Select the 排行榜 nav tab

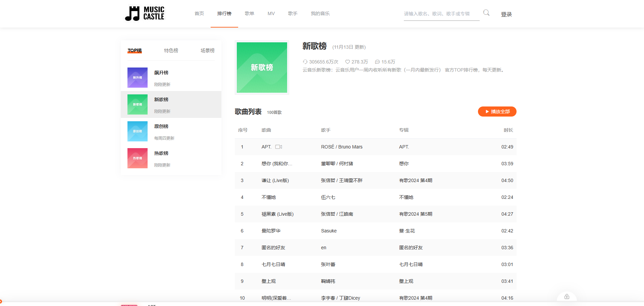224,13
